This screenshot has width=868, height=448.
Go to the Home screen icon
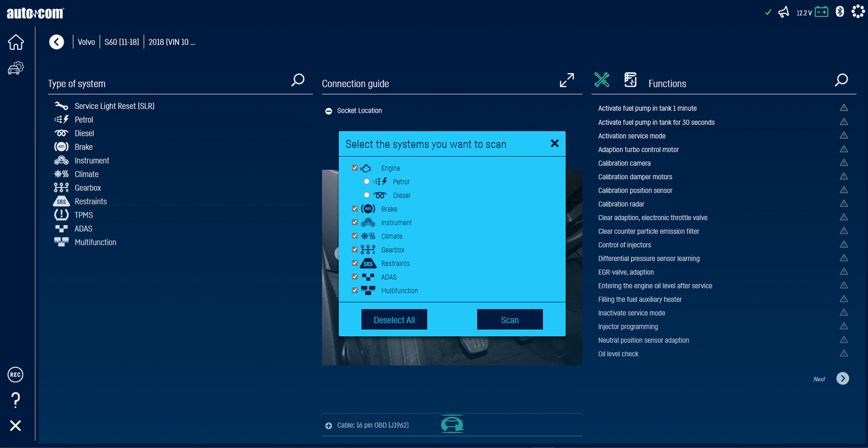pos(16,42)
